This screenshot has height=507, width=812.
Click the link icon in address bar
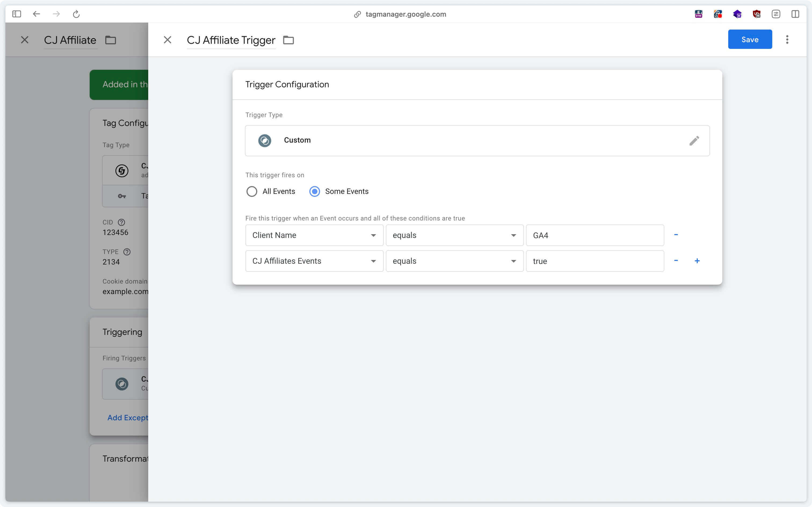[x=357, y=14]
